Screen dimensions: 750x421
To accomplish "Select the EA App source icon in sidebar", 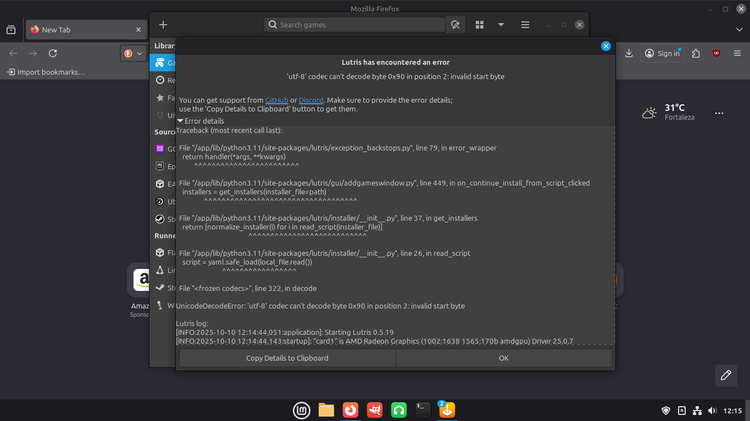I will [x=160, y=184].
